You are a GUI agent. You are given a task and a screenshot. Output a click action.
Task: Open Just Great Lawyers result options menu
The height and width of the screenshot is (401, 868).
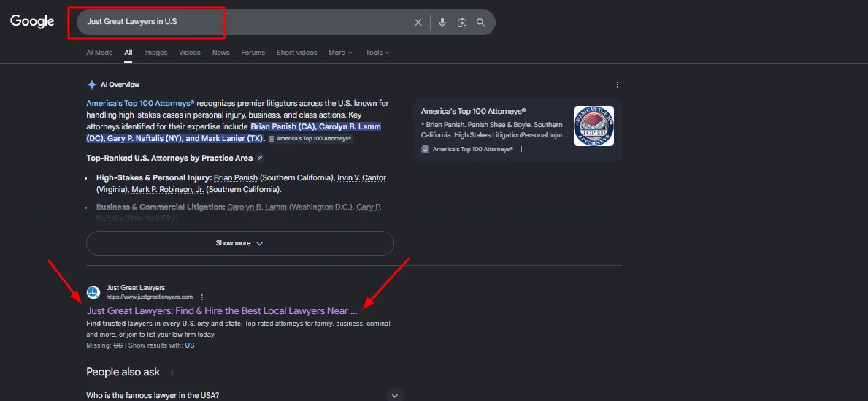tap(202, 297)
